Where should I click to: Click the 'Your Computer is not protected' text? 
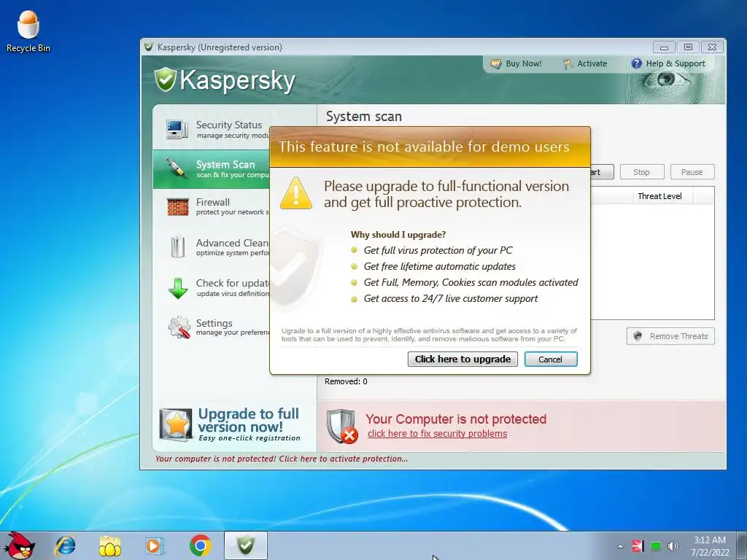click(x=456, y=419)
